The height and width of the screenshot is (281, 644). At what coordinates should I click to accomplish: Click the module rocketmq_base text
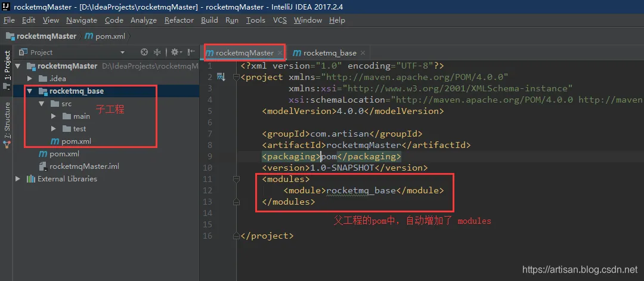tap(361, 191)
